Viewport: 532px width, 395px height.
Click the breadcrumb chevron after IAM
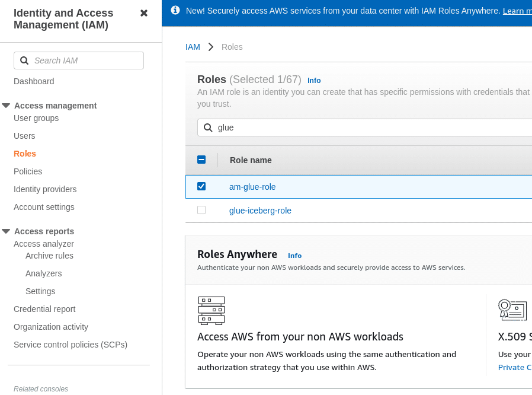[x=211, y=47]
